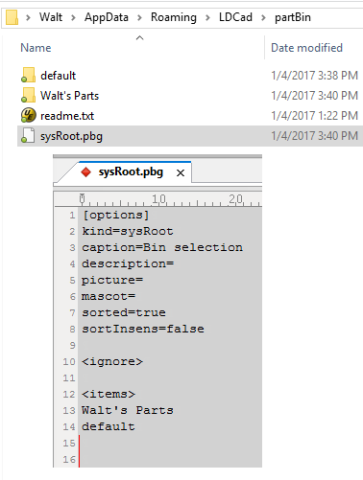The width and height of the screenshot is (363, 480).
Task: Place cursor on caption=Bin selection line
Action: (x=162, y=248)
